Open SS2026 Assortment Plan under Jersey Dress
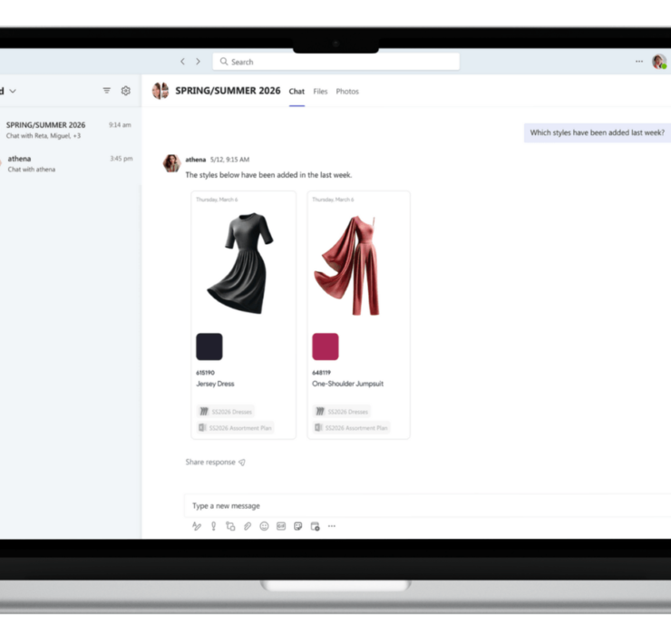 [237, 427]
